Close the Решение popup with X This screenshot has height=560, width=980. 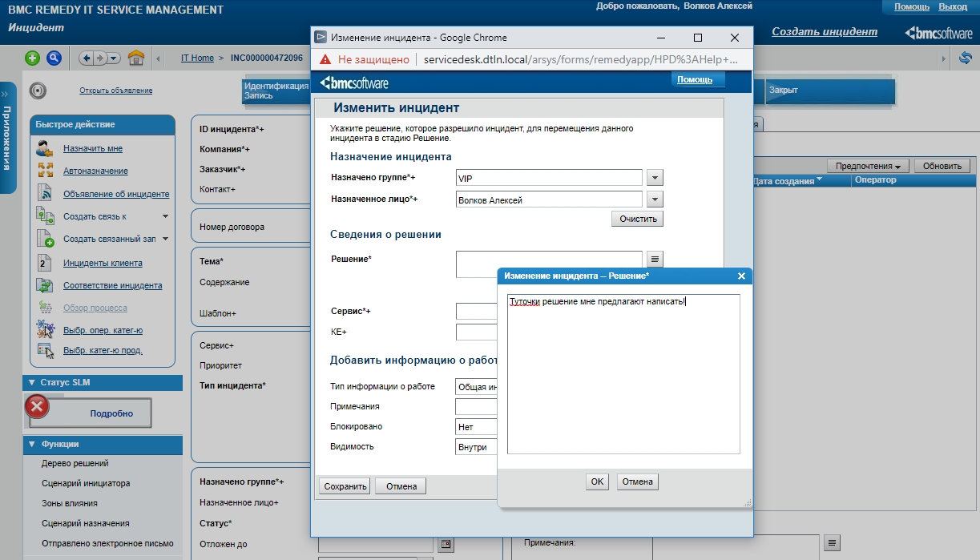click(741, 276)
